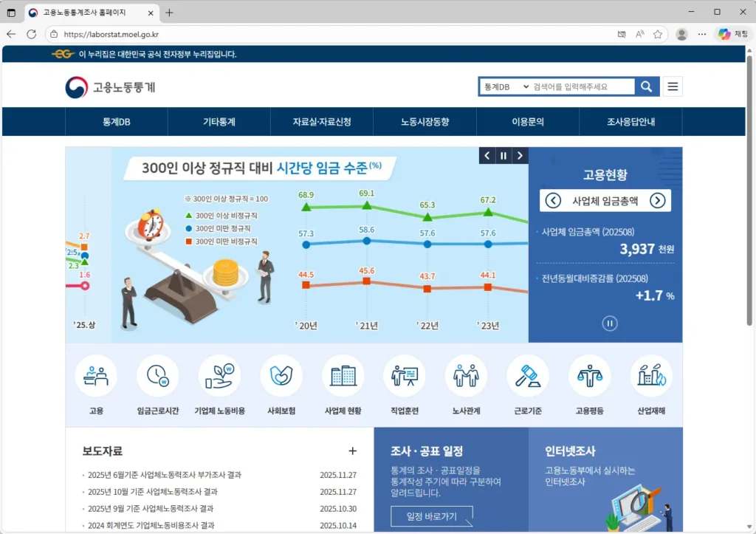Pause the 고용현황 panel rotation

(x=609, y=323)
